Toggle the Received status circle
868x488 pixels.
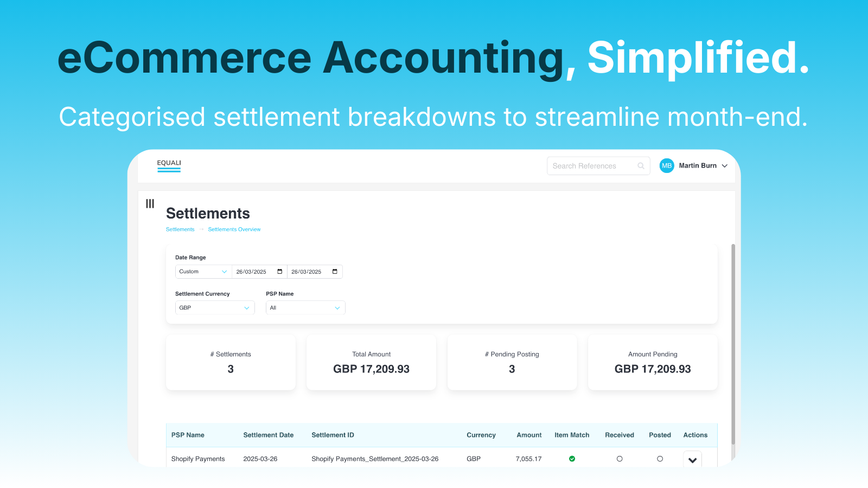620,459
